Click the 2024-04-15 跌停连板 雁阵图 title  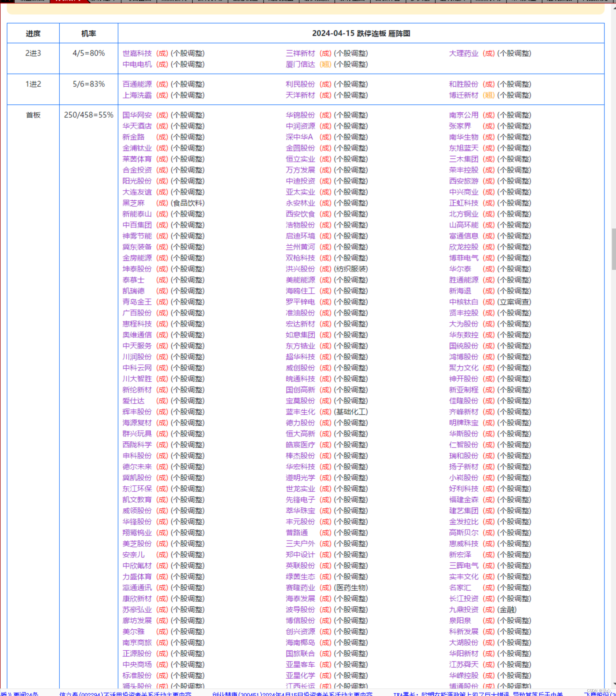pyautogui.click(x=361, y=33)
